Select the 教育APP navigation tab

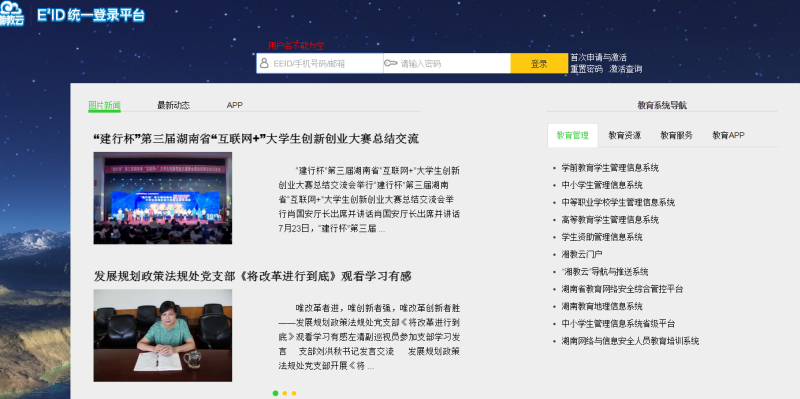[729, 135]
